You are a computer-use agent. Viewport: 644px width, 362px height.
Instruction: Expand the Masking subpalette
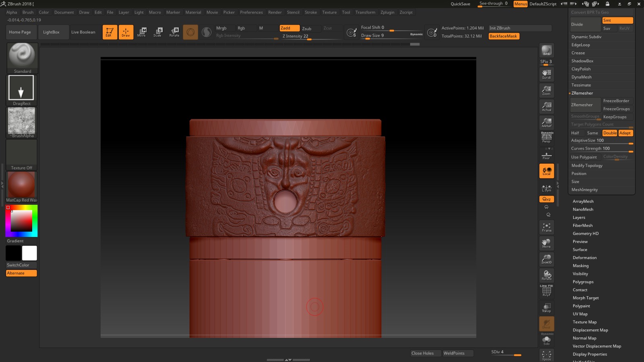pos(580,266)
